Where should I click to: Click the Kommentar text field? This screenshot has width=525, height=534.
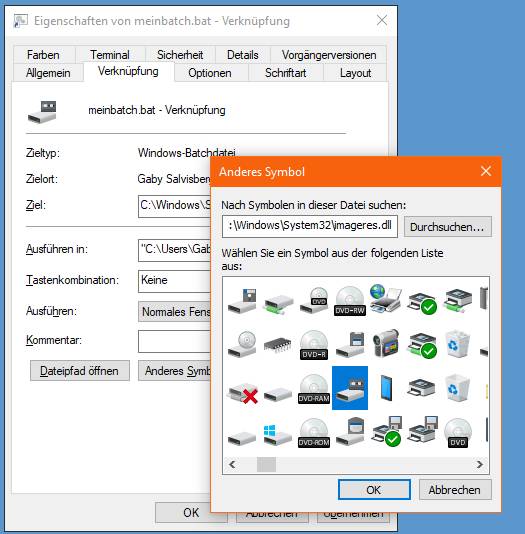coord(175,341)
